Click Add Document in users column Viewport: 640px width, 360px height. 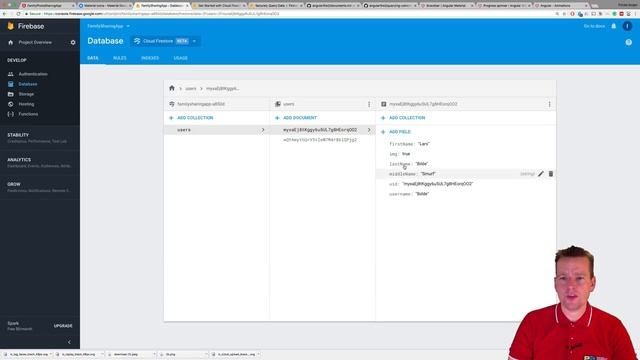[296, 118]
